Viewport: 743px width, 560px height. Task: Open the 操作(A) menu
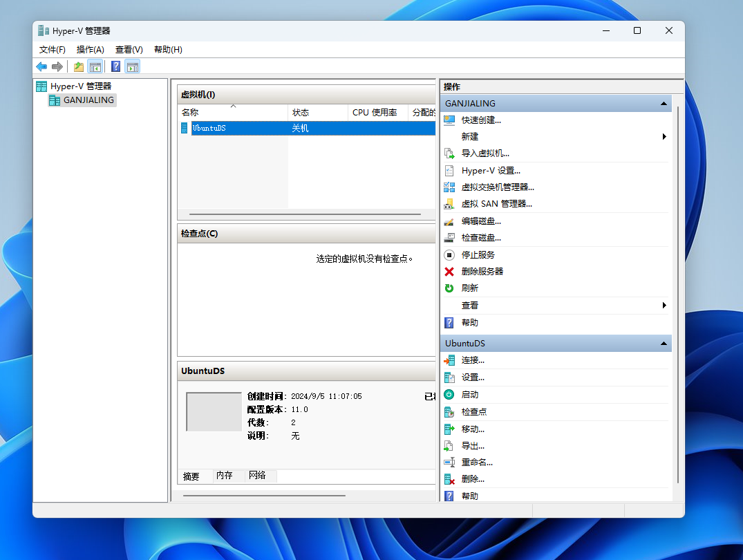pos(90,50)
